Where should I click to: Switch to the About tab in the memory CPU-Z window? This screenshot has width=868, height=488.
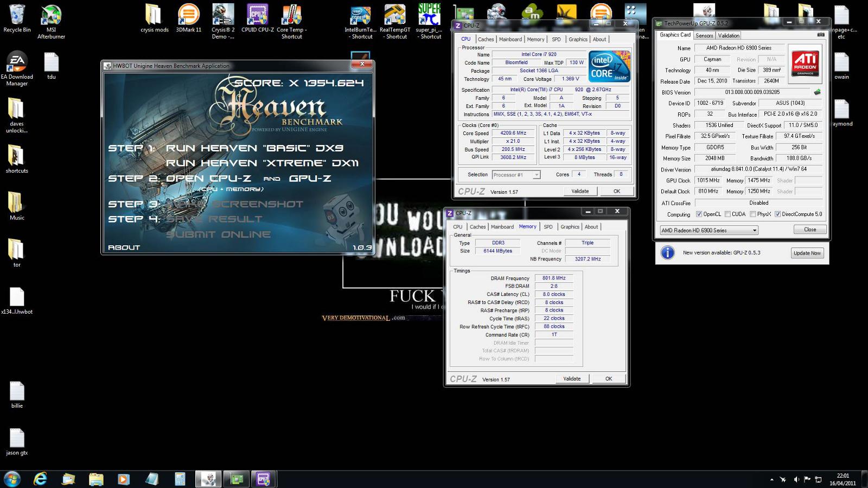(591, 227)
